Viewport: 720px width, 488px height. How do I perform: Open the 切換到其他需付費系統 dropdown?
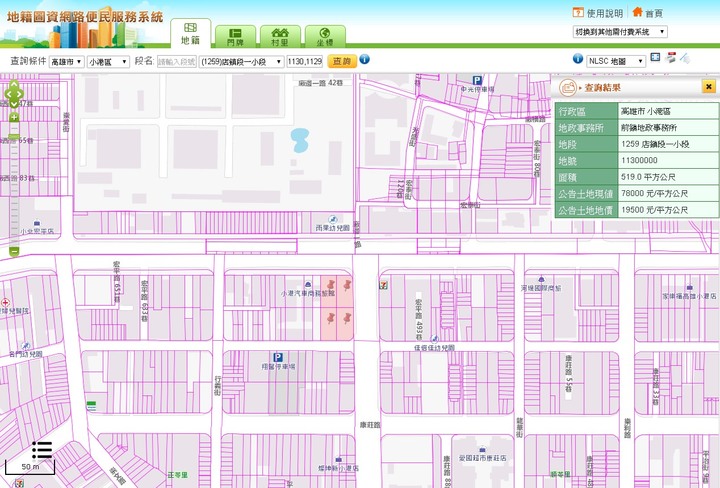pyautogui.click(x=620, y=32)
